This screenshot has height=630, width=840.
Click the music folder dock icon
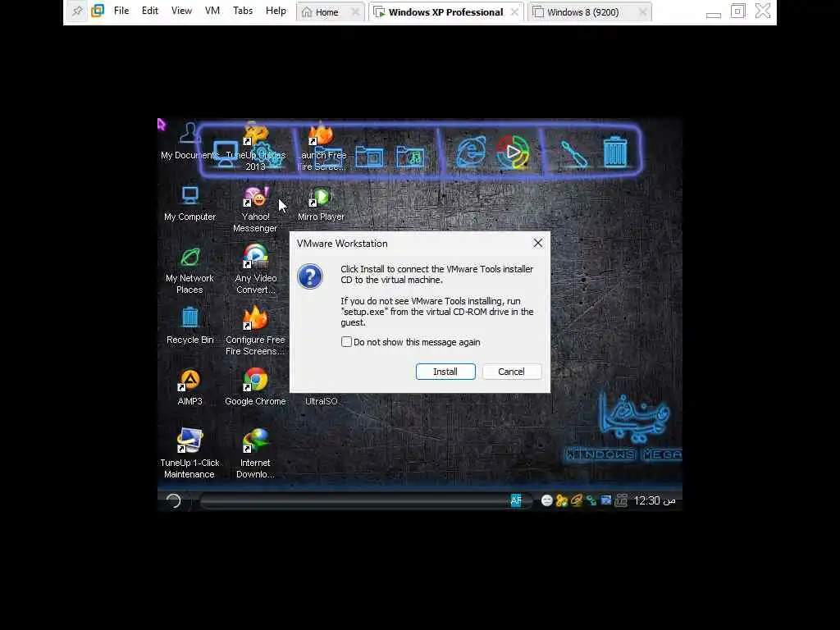[x=410, y=157]
